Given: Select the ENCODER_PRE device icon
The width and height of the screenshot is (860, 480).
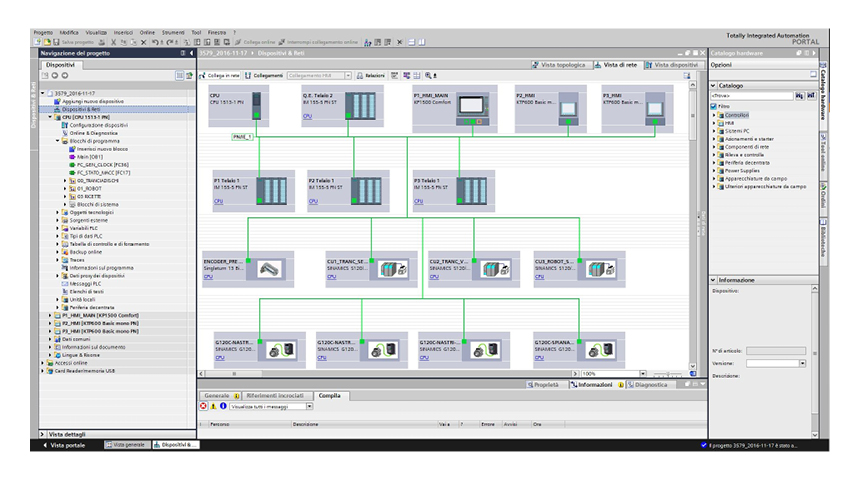Looking at the screenshot, I should 269,269.
